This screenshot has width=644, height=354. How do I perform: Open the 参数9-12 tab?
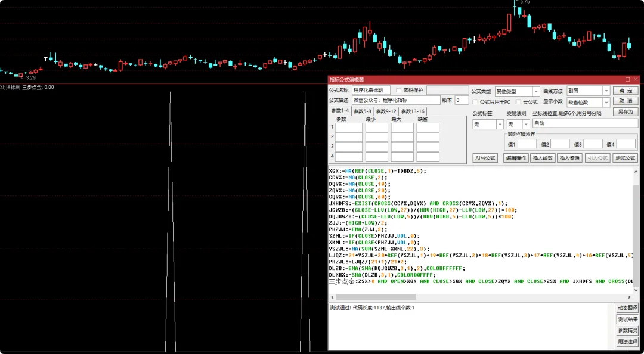click(x=386, y=111)
